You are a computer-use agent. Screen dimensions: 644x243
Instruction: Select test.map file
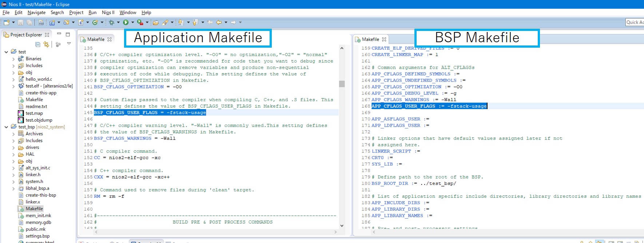point(31,113)
